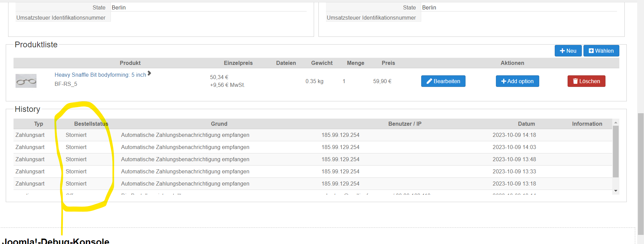Click the plus icon on Add option
Viewport: 644px width, 244px height.
(x=504, y=81)
